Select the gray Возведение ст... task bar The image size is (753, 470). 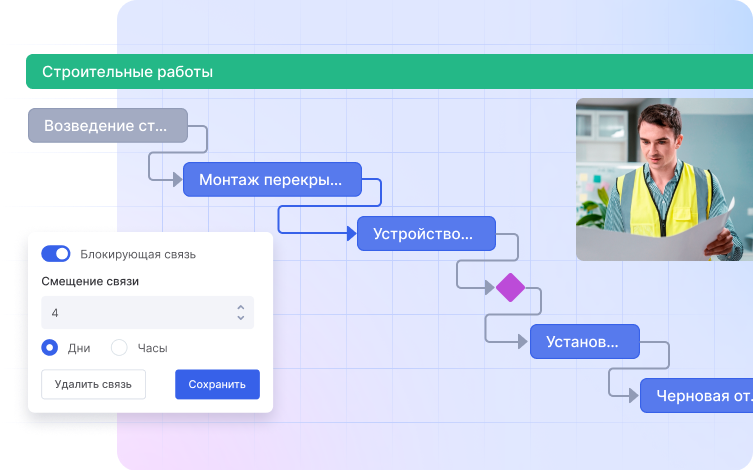pyautogui.click(x=107, y=126)
